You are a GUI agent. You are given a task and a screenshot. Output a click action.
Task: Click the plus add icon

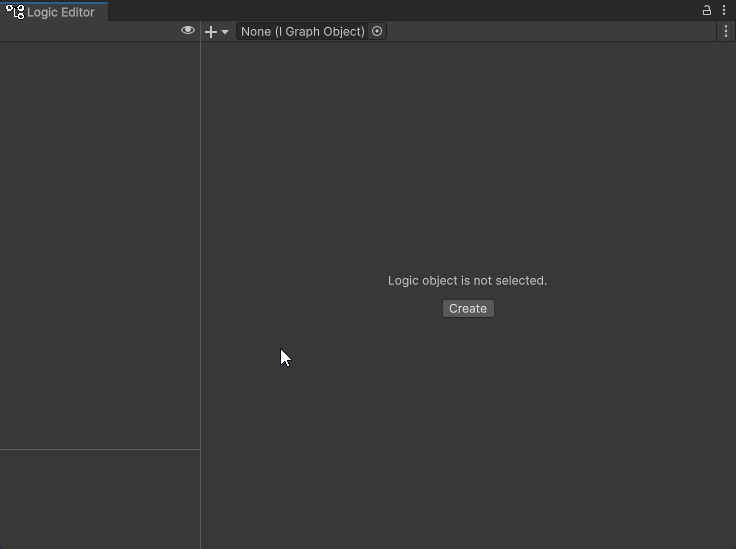pos(211,32)
